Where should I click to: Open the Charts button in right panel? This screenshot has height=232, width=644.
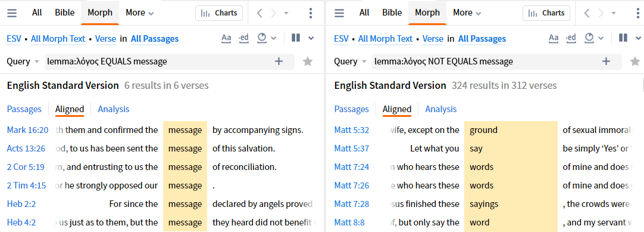tap(546, 13)
